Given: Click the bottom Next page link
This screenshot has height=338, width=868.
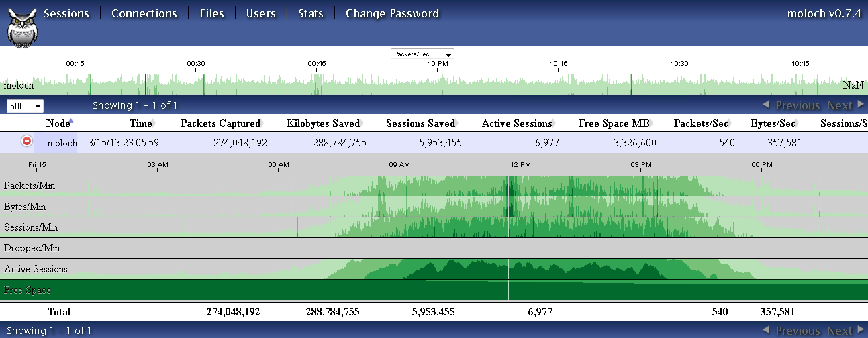Looking at the screenshot, I should (846, 331).
